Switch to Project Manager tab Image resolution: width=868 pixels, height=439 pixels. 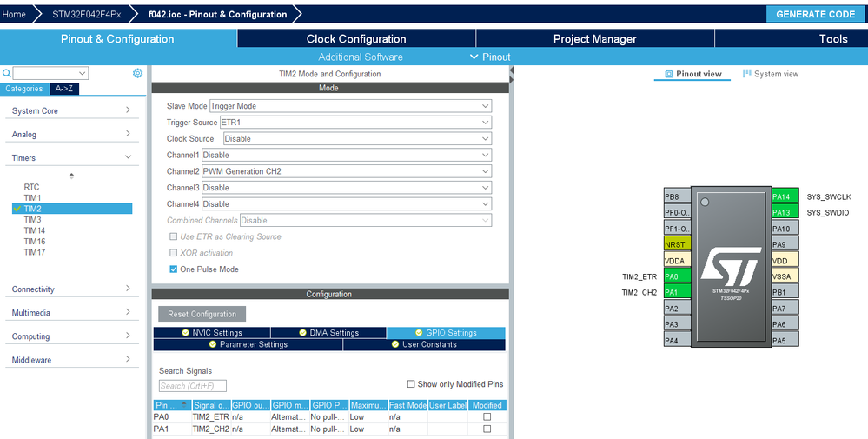(x=595, y=39)
